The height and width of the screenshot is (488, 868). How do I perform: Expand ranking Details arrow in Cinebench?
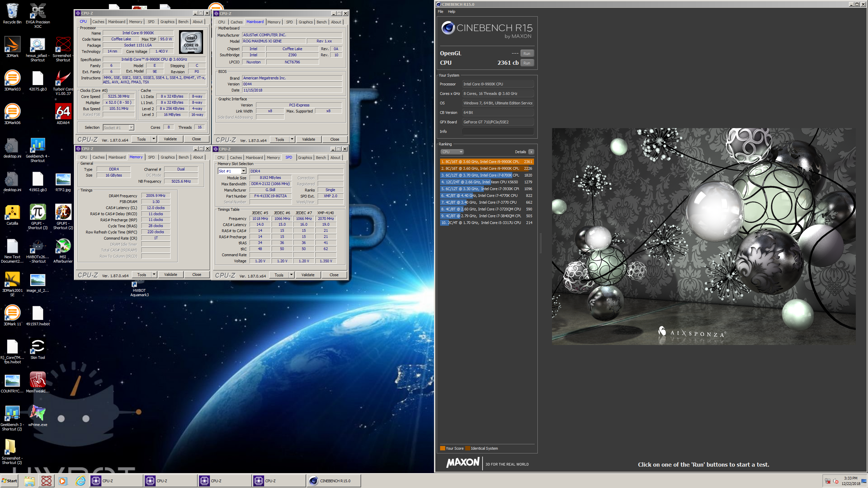pyautogui.click(x=531, y=152)
